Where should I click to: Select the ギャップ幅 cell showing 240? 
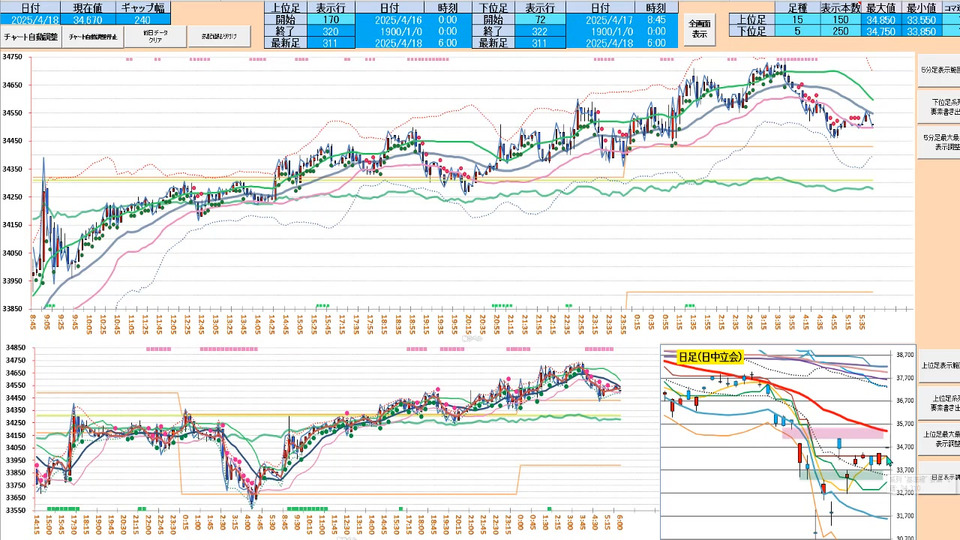tap(143, 20)
